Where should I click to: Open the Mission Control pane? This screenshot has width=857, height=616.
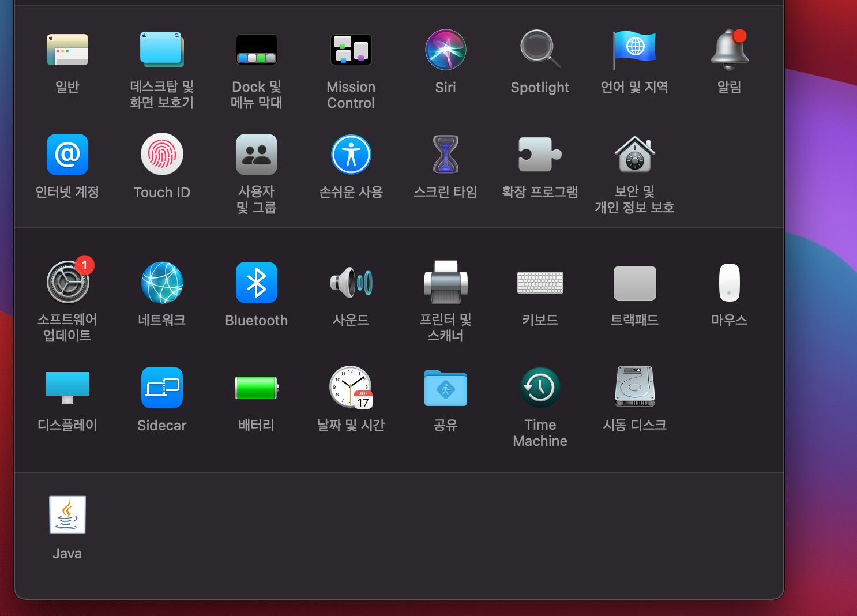[x=351, y=50]
